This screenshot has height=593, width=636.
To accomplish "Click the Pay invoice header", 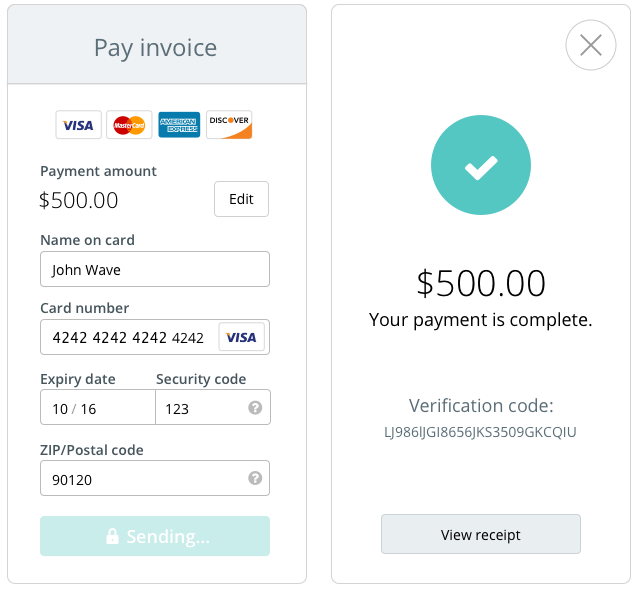I will click(x=156, y=47).
